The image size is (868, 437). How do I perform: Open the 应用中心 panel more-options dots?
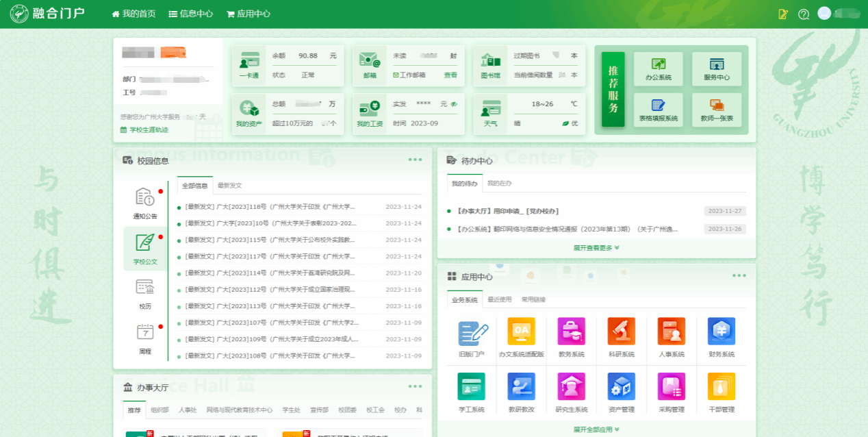(x=739, y=275)
